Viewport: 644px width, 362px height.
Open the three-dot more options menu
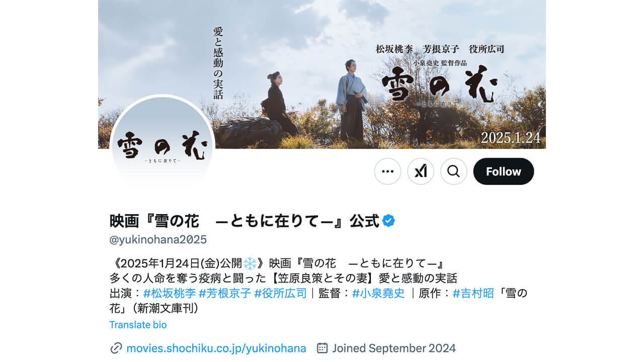(x=387, y=171)
